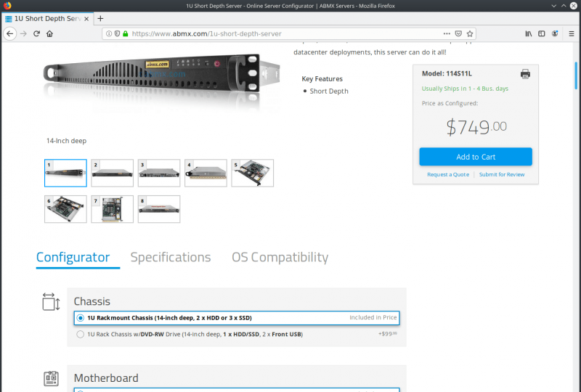581x392 pixels.
Task: Show site information icon in the address bar
Action: tap(109, 33)
